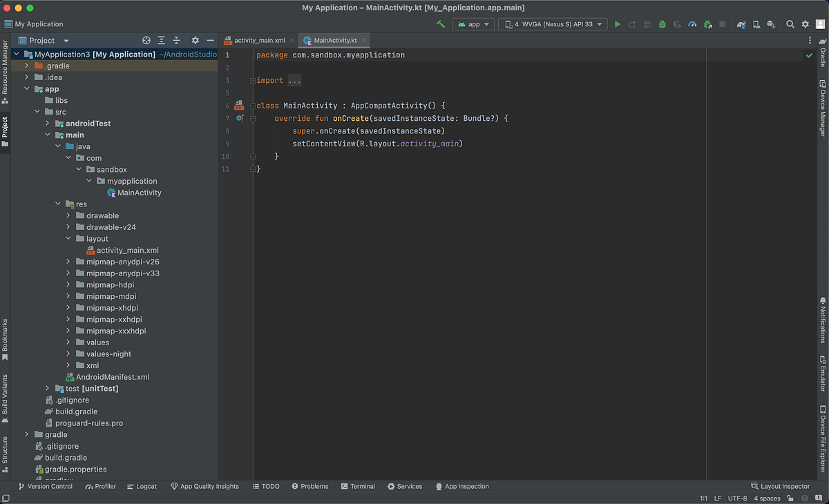Select opened file locator target icon
The height and width of the screenshot is (504, 829).
tap(146, 41)
